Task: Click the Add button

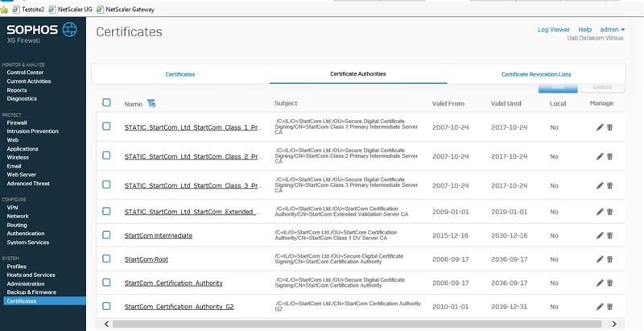Action: (558, 87)
